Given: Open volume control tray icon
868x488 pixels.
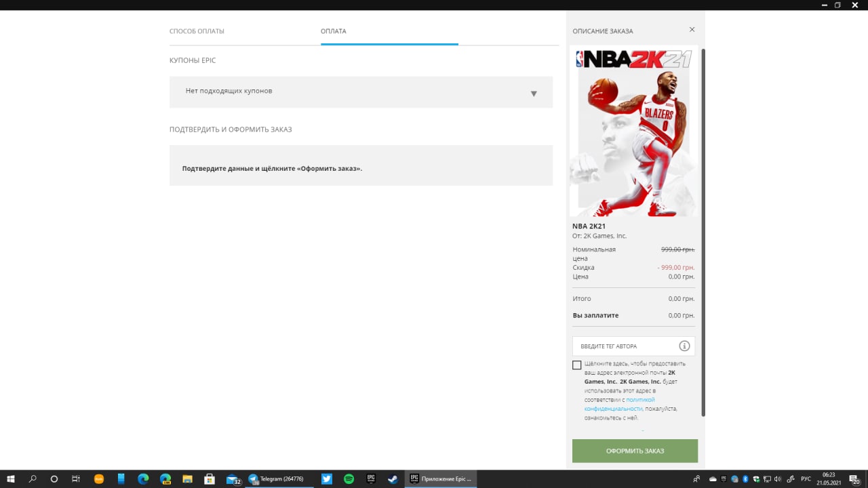Looking at the screenshot, I should click(x=777, y=479).
